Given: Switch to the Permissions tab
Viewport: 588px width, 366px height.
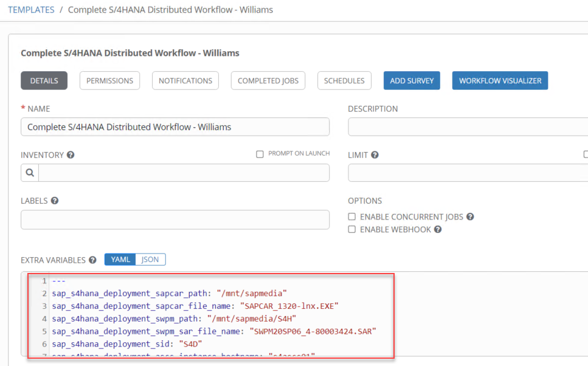Looking at the screenshot, I should point(109,81).
